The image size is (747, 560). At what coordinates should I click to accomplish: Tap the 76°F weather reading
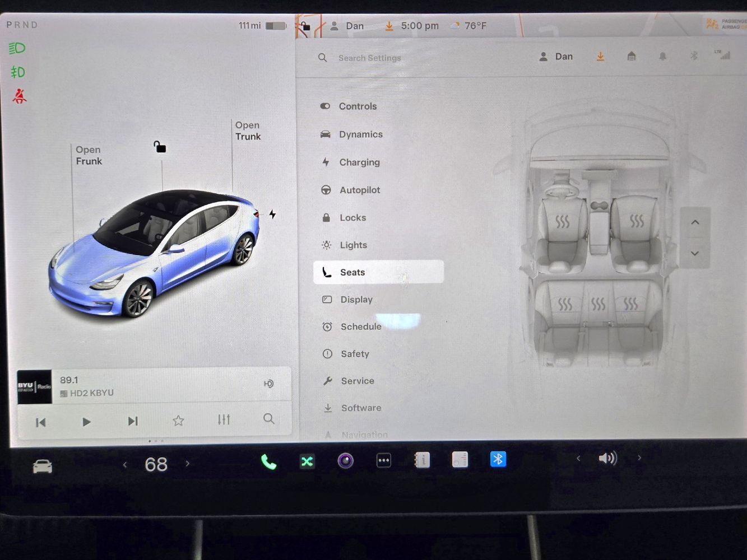[475, 26]
